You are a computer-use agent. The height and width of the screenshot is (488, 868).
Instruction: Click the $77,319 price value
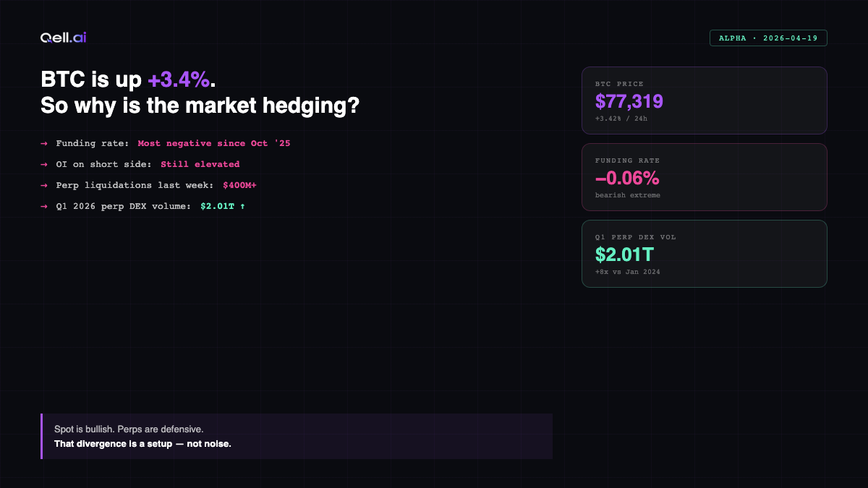coord(629,102)
